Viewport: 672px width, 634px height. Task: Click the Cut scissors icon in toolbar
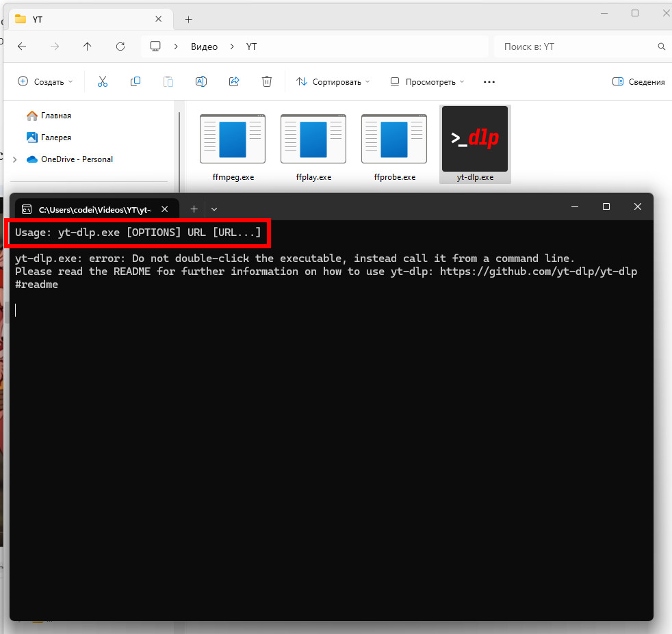point(103,81)
